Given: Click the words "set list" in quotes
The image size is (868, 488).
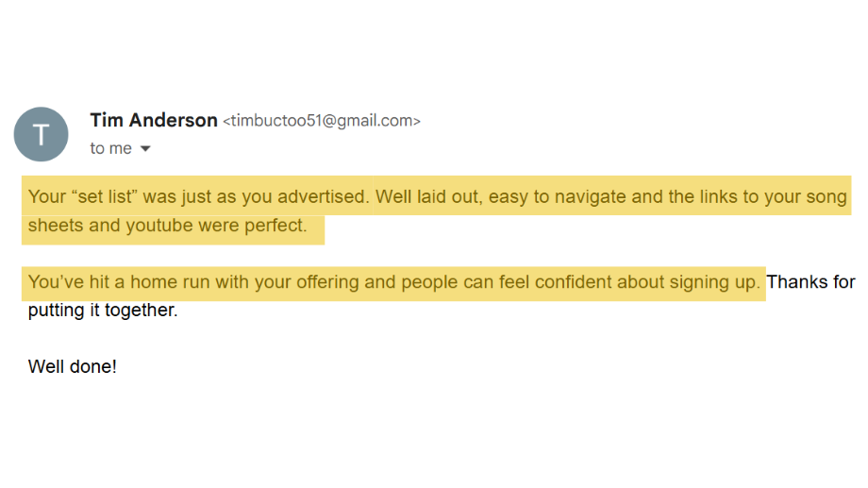Looking at the screenshot, I should coord(102,197).
